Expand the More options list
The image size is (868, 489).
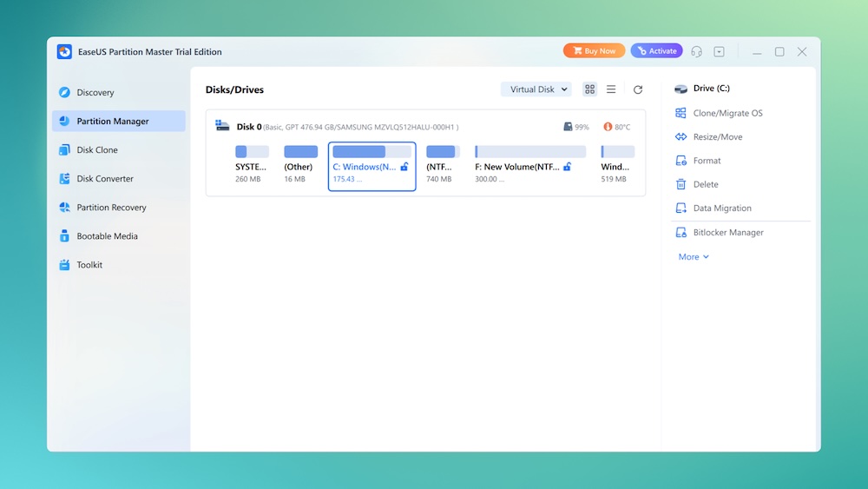coord(694,257)
